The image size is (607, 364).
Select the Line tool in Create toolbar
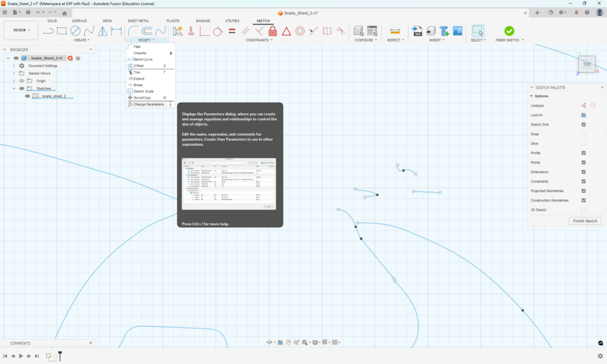49,31
